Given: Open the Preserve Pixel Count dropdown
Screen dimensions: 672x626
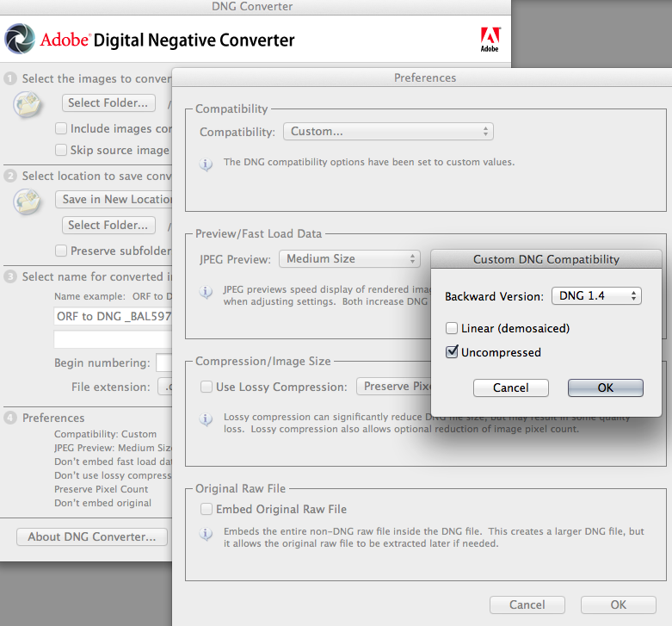Looking at the screenshot, I should (393, 387).
